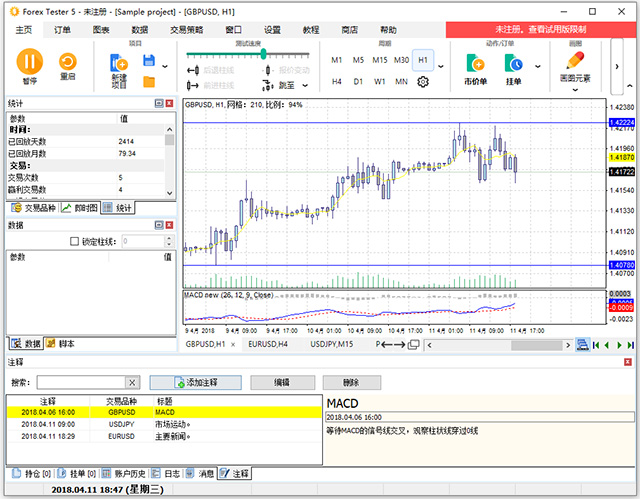640x499 pixels.
Task: Expand the pending order (挂单) dropdown arrow
Action: pos(538,67)
